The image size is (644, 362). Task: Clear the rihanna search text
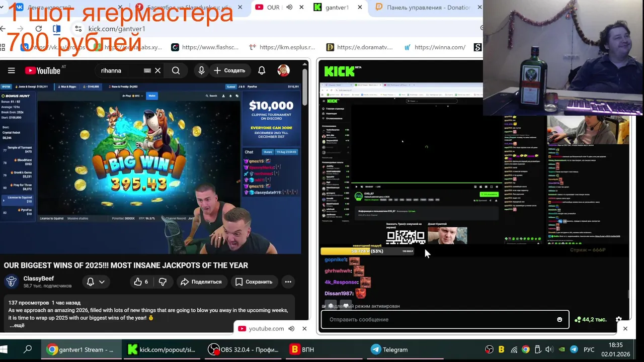pyautogui.click(x=157, y=70)
